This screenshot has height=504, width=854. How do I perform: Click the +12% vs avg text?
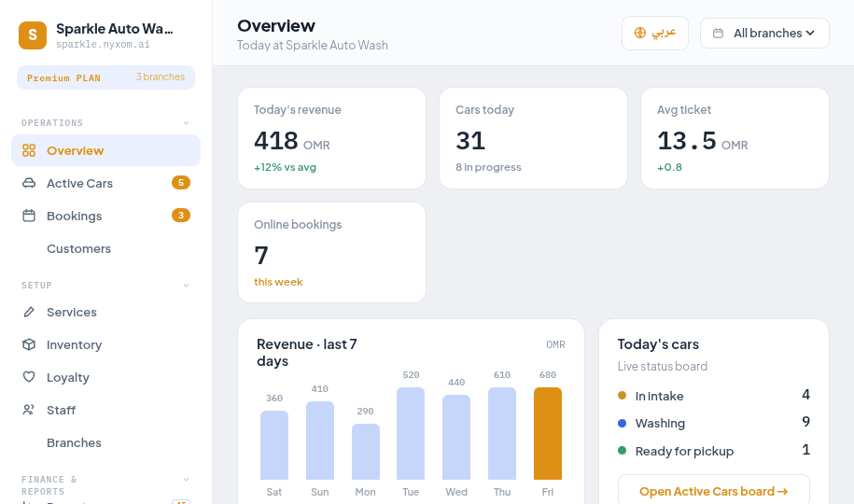click(x=285, y=167)
